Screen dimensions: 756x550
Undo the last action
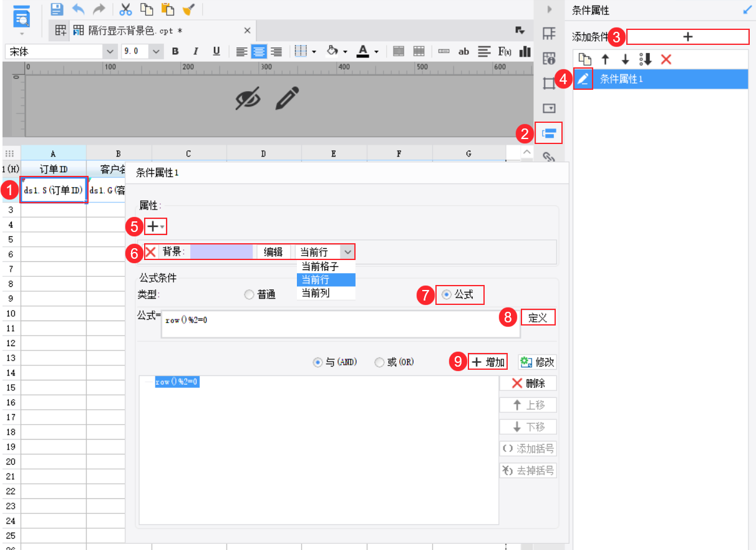pos(78,9)
